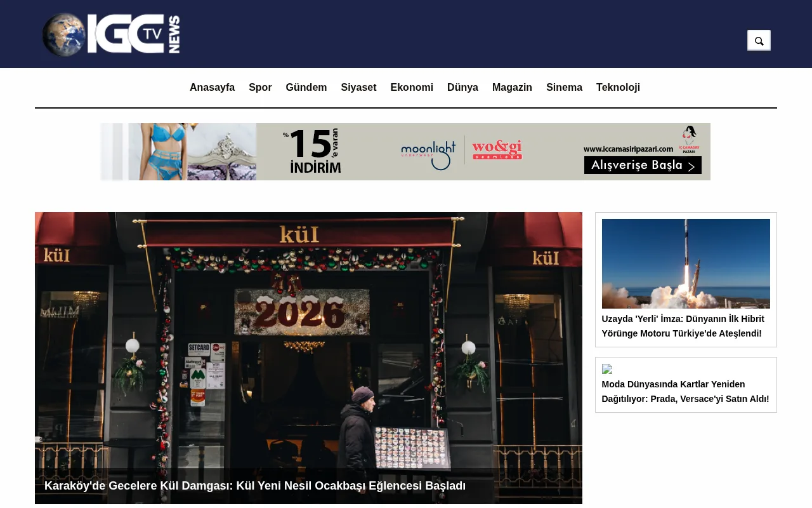Read the Uzayda 'Yerli' İmza headline
The width and height of the screenshot is (812, 508).
(683, 326)
